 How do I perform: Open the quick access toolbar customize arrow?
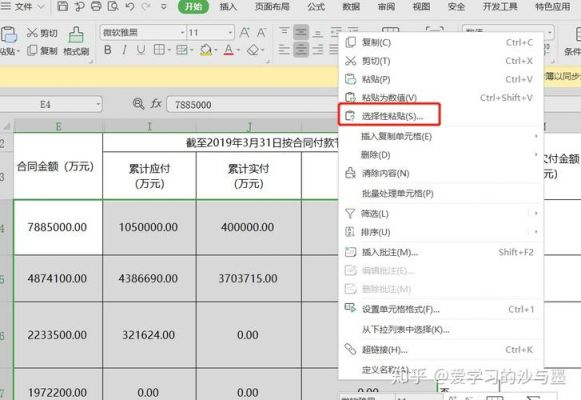(164, 6)
